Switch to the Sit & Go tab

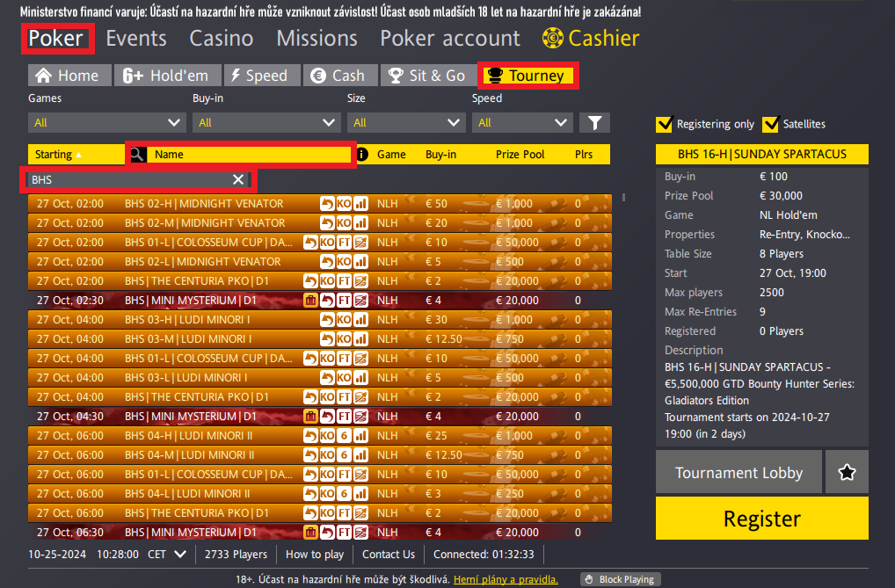coord(427,76)
